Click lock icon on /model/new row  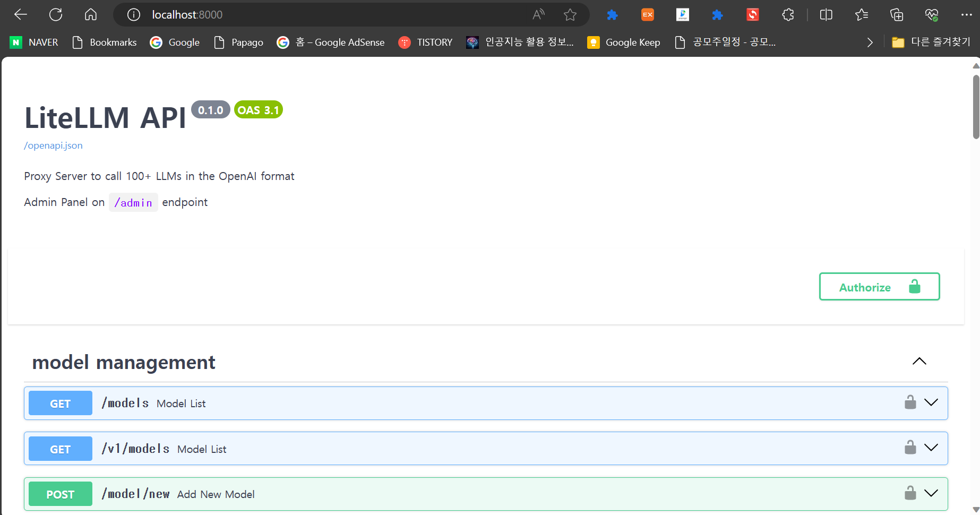(x=910, y=493)
